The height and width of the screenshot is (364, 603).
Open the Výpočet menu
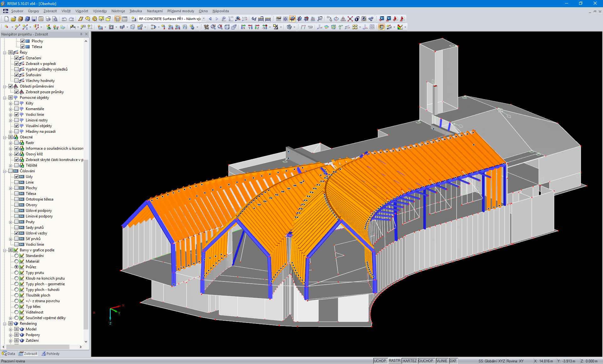82,11
